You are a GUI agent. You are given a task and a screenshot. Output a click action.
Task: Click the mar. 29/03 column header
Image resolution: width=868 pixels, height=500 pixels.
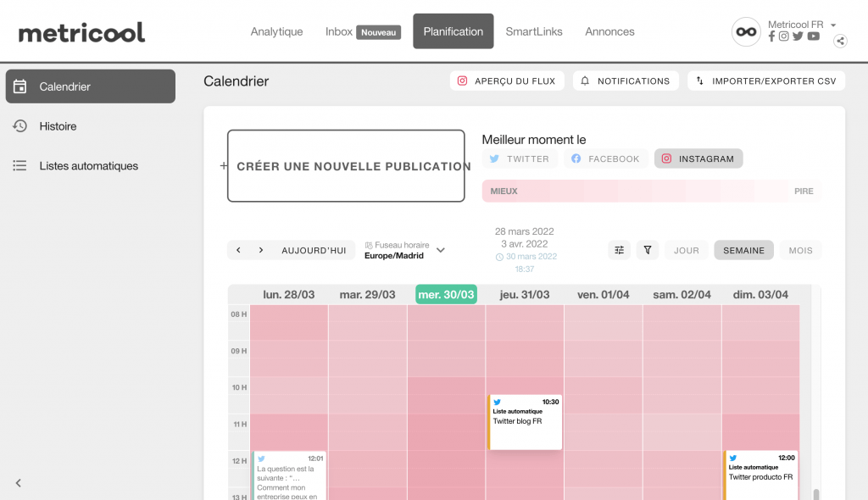368,295
